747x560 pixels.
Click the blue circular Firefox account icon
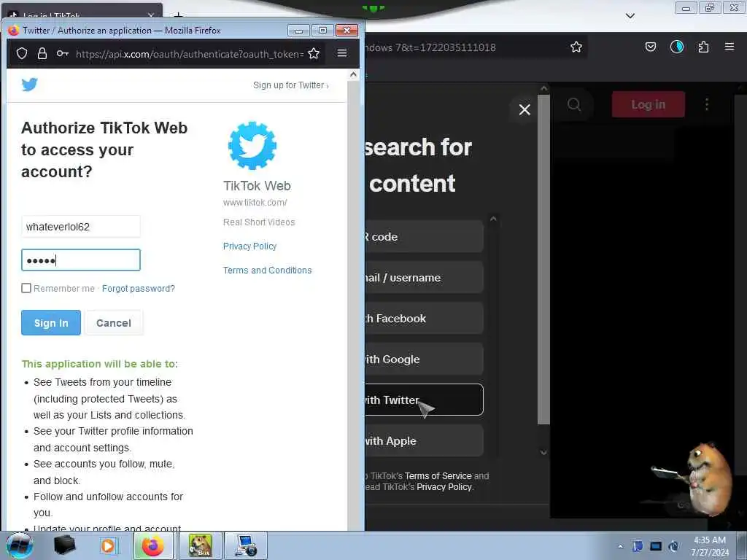pyautogui.click(x=676, y=47)
